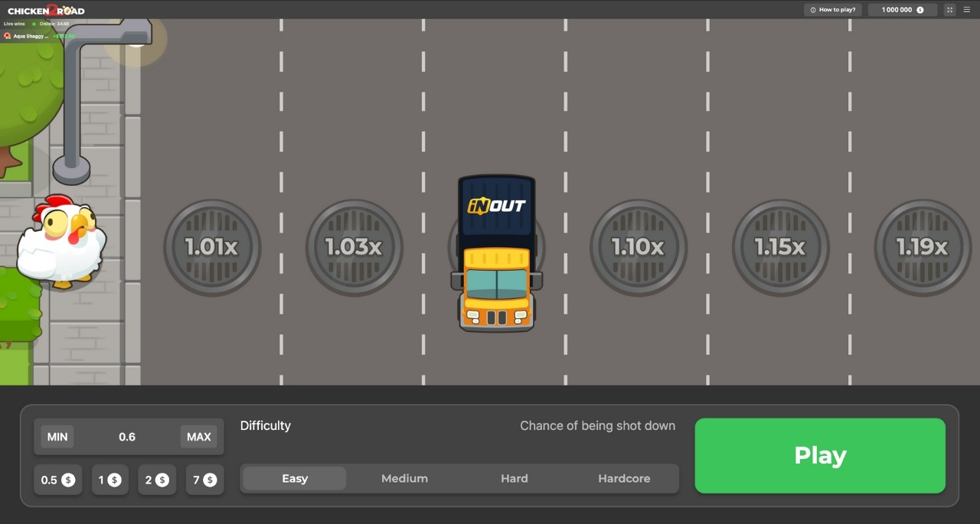Select the 1.15x manhole multiplier
The height and width of the screenshot is (524, 980).
coord(780,247)
